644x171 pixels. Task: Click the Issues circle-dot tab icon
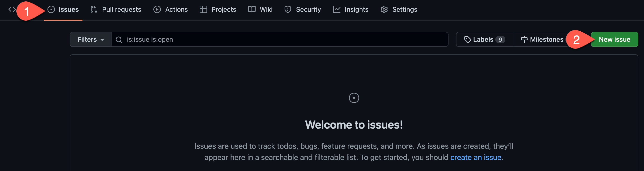(51, 10)
